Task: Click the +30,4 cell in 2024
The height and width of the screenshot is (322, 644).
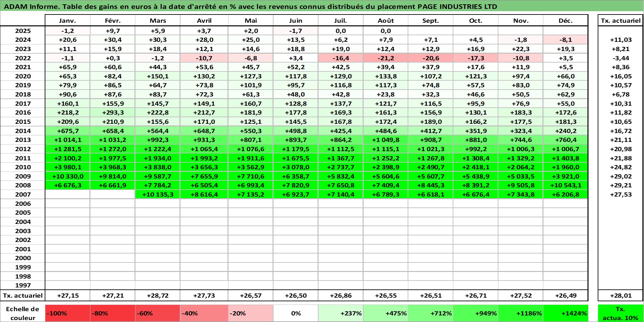Action: [x=113, y=40]
